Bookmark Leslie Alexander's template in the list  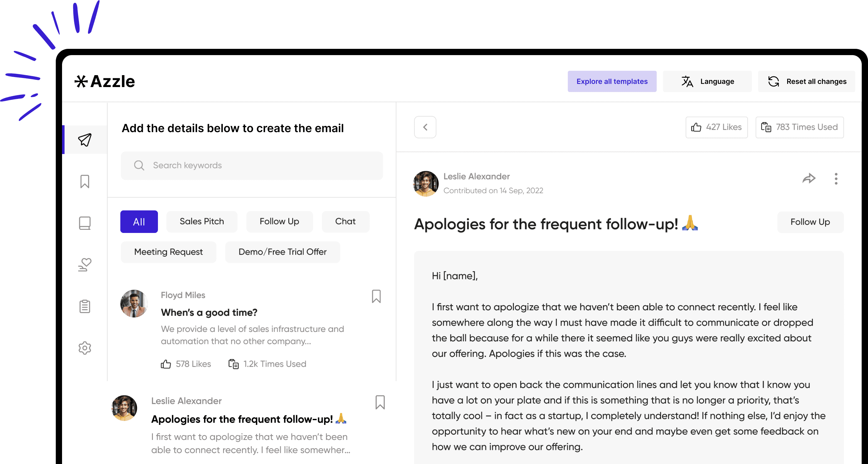(380, 402)
